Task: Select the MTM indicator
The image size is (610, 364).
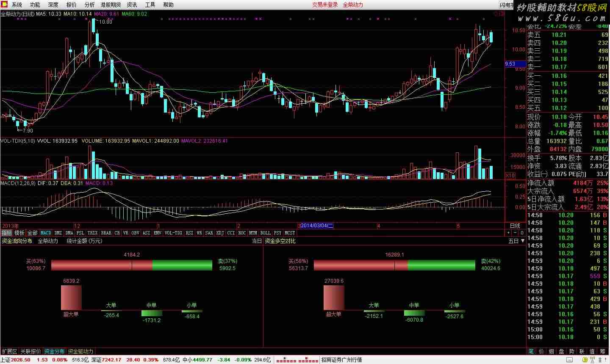Action: coord(253,233)
